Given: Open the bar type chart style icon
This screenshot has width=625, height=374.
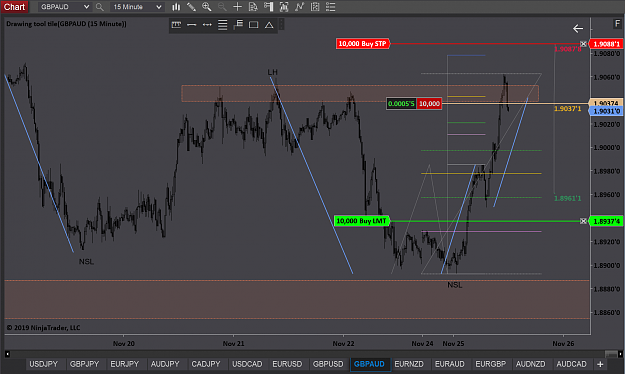Looking at the screenshot, I should tap(176, 7).
